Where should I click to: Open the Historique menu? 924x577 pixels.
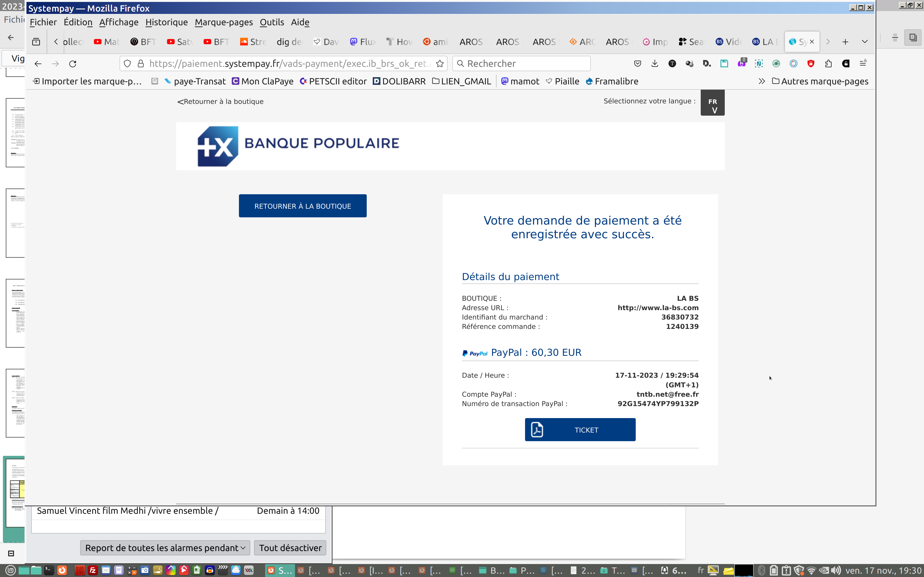[167, 22]
